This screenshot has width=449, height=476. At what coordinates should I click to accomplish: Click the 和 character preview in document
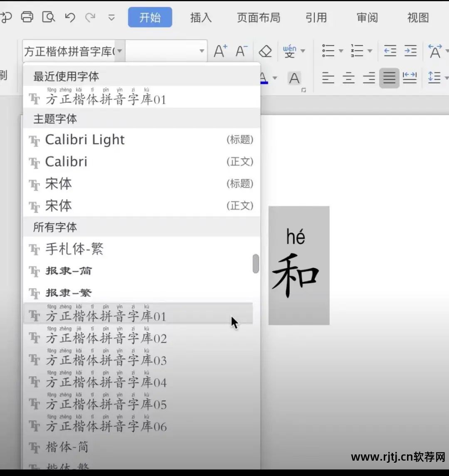pyautogui.click(x=295, y=275)
